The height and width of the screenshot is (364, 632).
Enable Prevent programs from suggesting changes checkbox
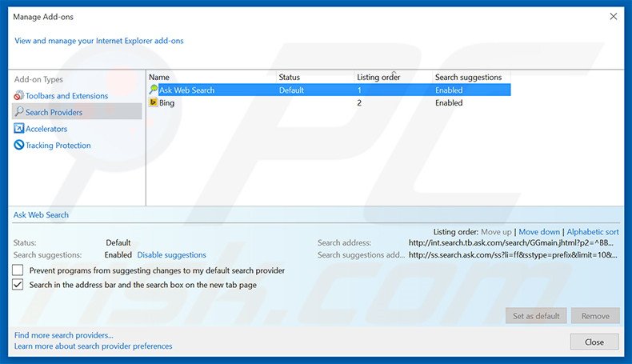pos(18,270)
